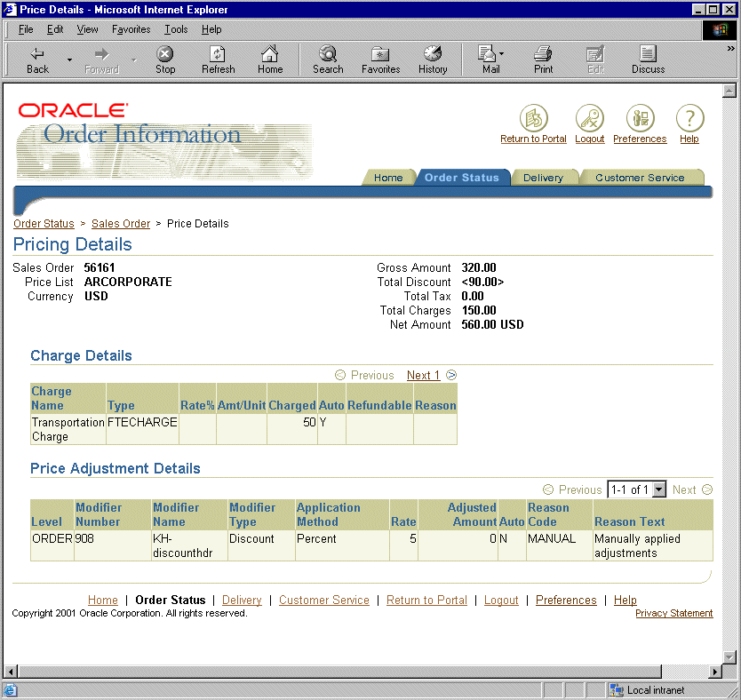
Task: Open the Mail toolbar button
Action: (490, 60)
